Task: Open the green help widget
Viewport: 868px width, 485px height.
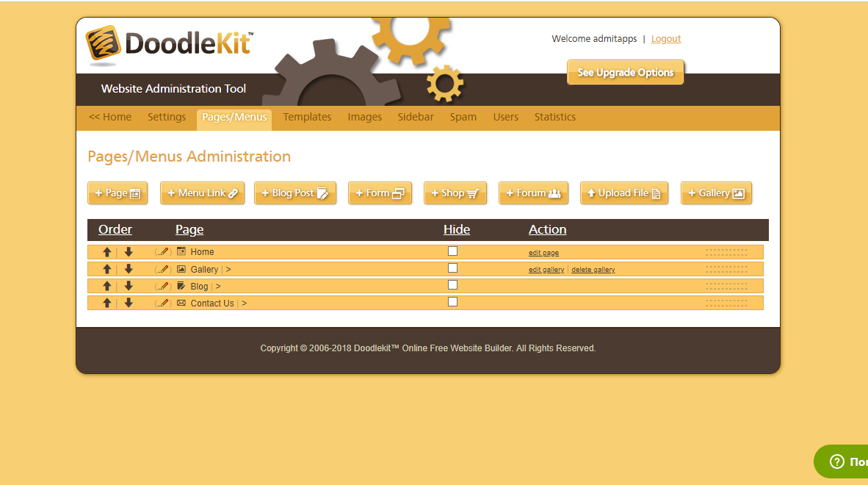Action: 842,461
